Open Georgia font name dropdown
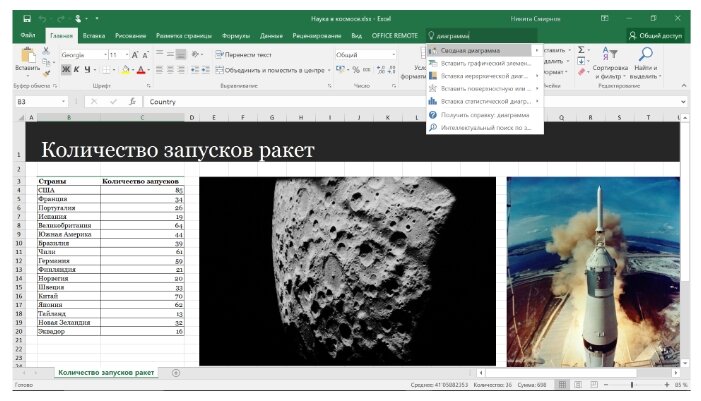The height and width of the screenshot is (401, 701). 106,55
